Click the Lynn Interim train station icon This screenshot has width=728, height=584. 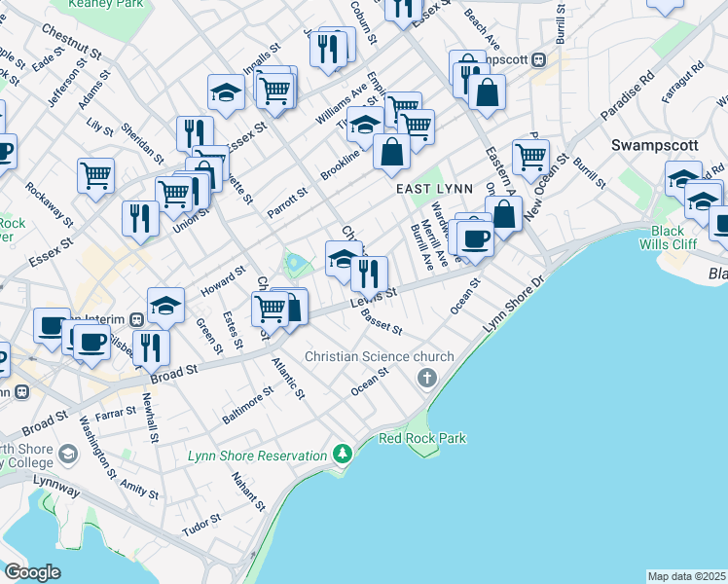coord(136,319)
